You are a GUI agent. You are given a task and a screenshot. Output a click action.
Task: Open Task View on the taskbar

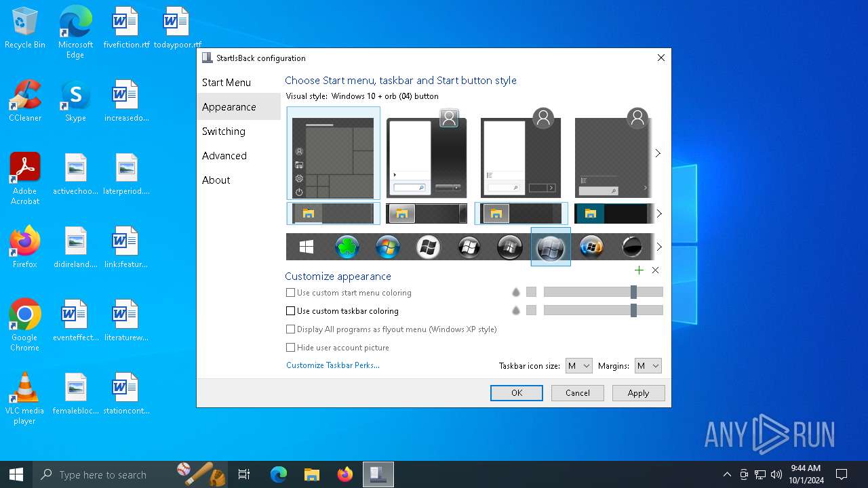tap(244, 474)
